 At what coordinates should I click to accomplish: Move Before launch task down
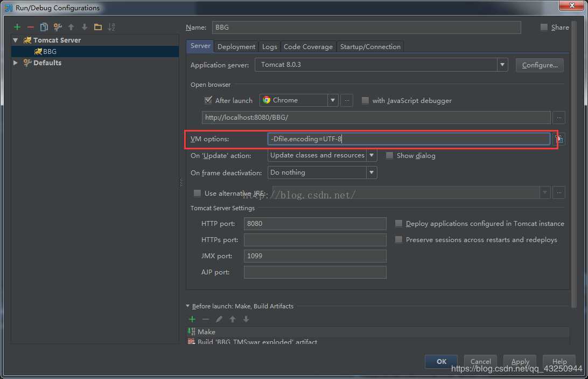pyautogui.click(x=246, y=319)
